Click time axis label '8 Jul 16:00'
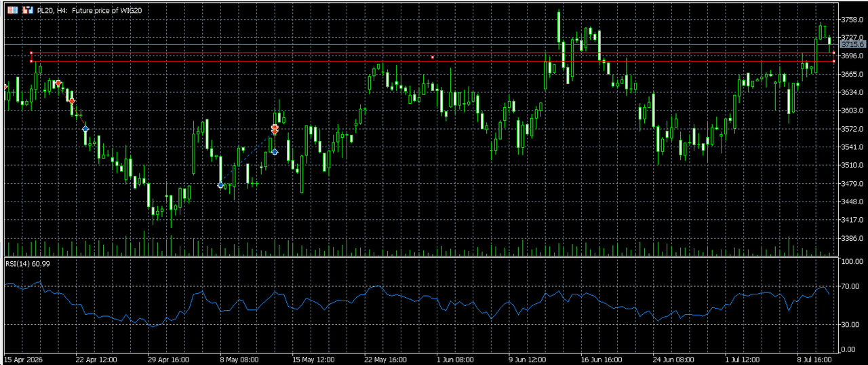 (x=816, y=360)
